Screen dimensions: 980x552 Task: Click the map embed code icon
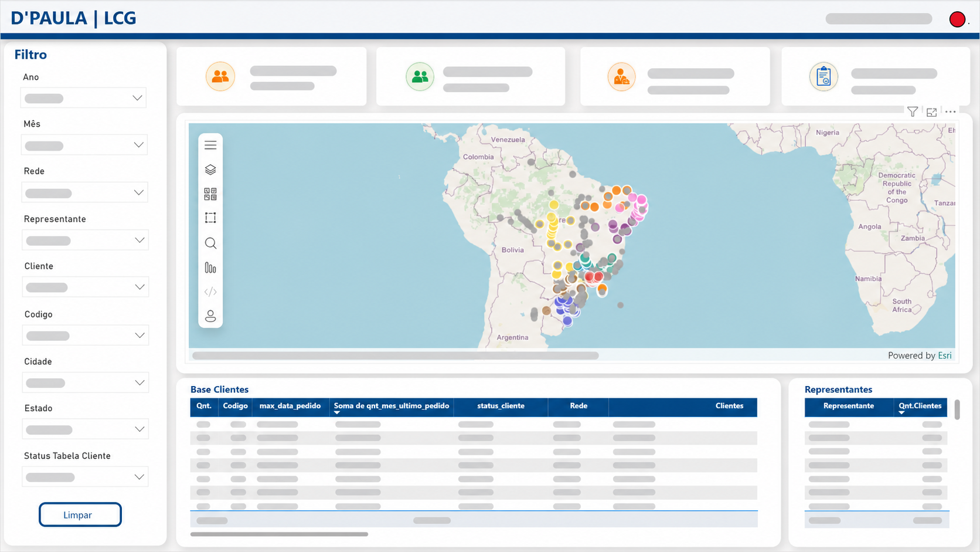pos(210,292)
